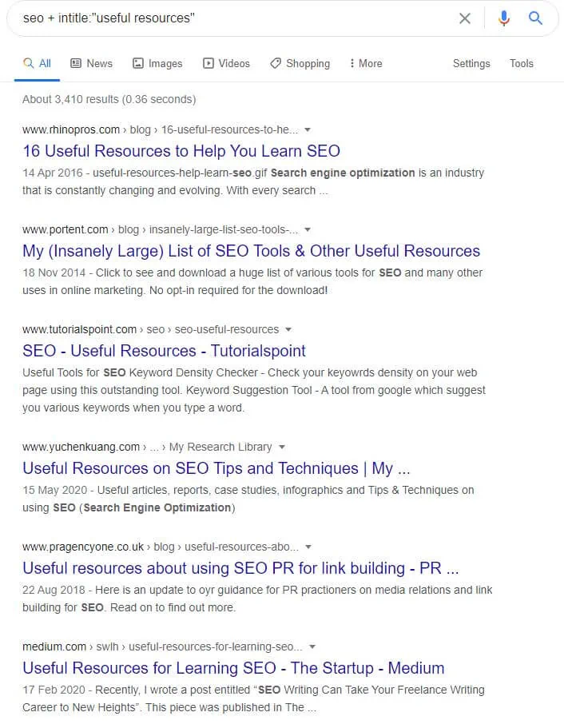
Task: Click the '15 May 2020' snippet date
Action: click(x=55, y=491)
